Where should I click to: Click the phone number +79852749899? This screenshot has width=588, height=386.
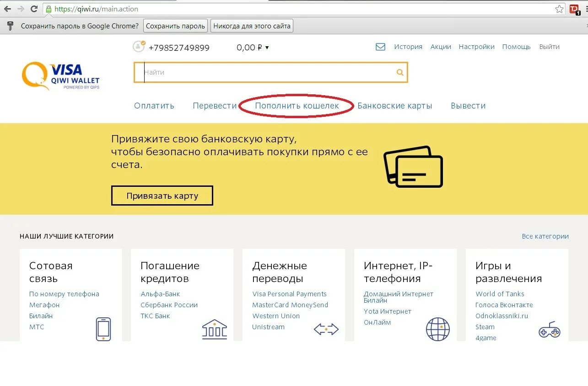179,48
